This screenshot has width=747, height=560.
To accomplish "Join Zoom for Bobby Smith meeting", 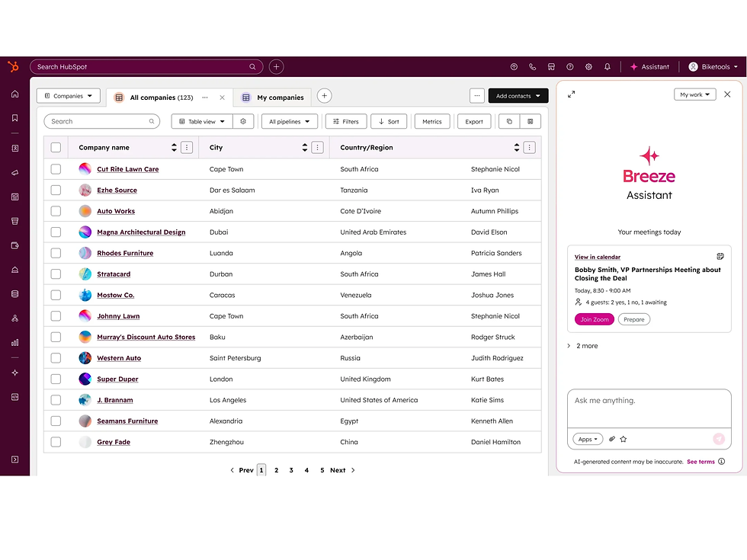I will (594, 319).
